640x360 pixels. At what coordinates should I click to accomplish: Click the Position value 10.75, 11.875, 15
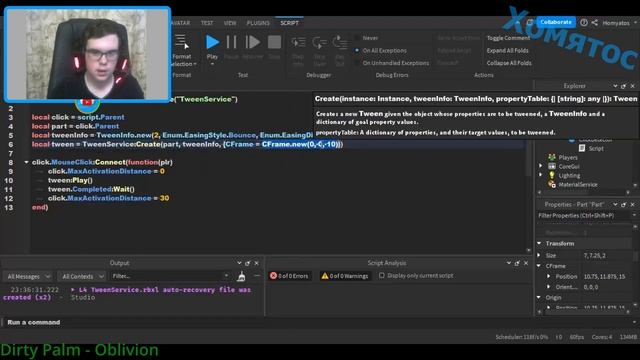pyautogui.click(x=604, y=277)
